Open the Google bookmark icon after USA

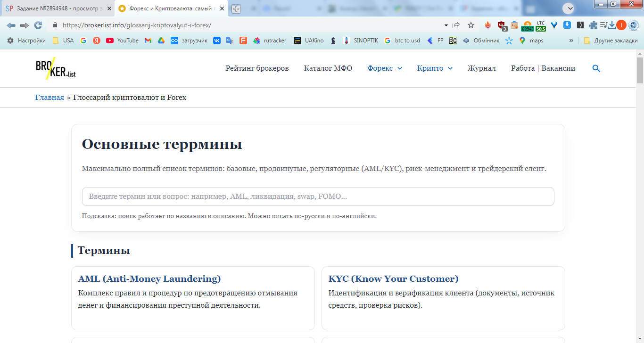[83, 41]
